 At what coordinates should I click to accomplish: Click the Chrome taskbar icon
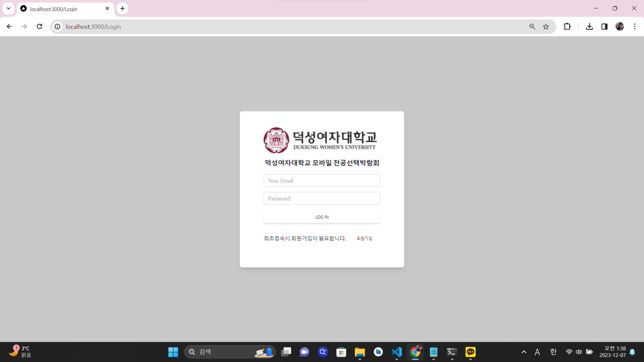point(415,352)
